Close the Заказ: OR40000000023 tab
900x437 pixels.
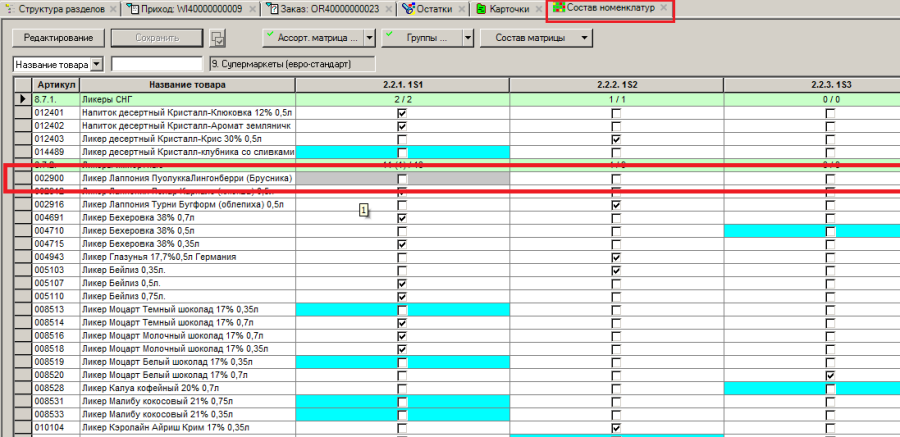pos(388,9)
